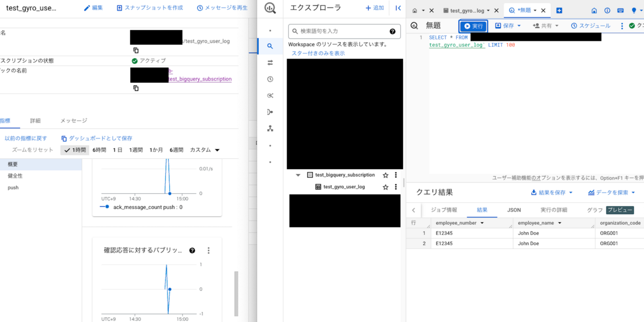This screenshot has width=644, height=322.
Task: Open a new query tab with plus icon
Action: point(559,10)
